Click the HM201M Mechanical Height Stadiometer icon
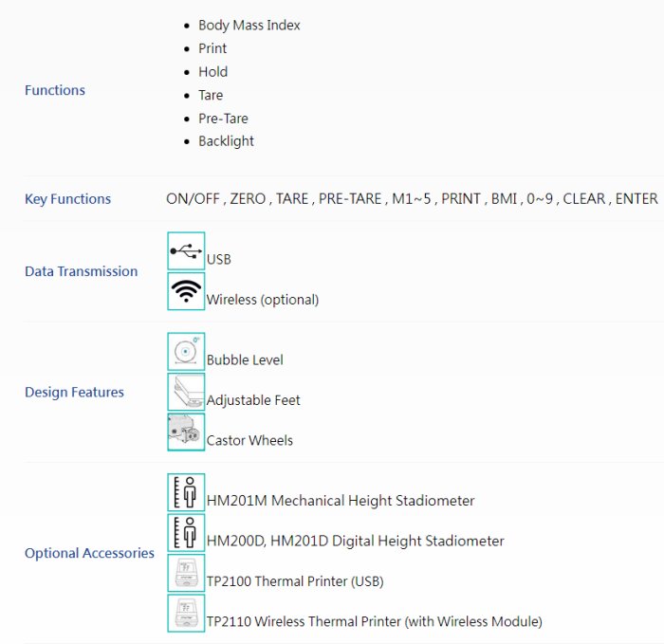Image resolution: width=664 pixels, height=644 pixels. point(186,492)
